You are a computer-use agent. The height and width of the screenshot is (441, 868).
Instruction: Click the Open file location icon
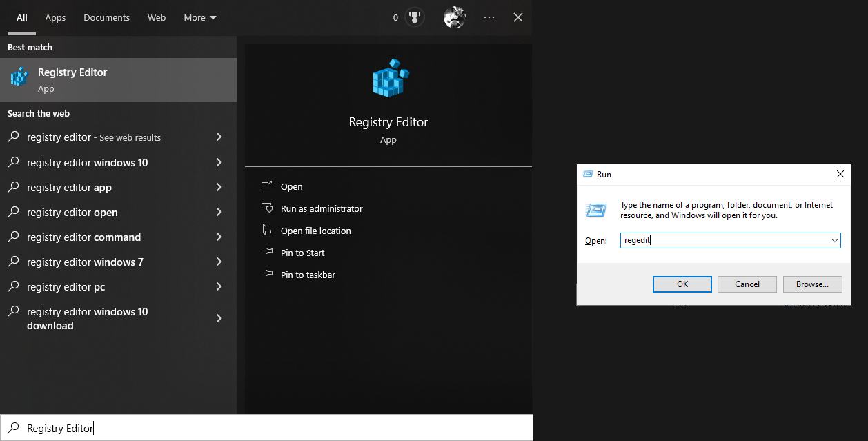tap(267, 231)
